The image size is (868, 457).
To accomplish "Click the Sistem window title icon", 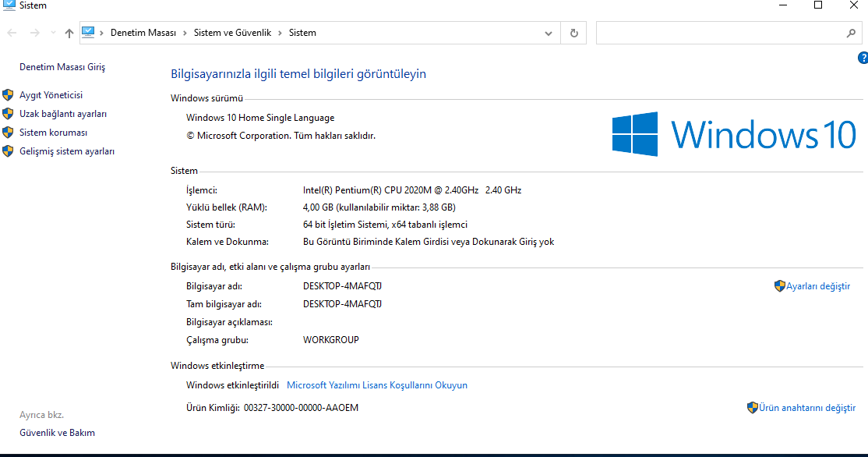I will (x=9, y=5).
